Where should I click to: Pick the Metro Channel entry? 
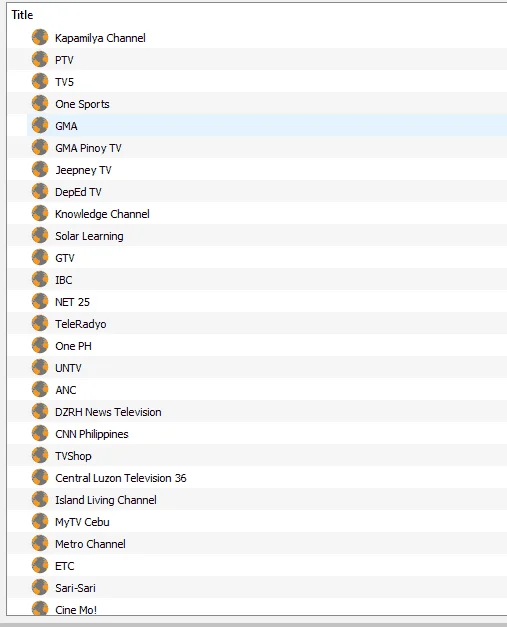[90, 544]
